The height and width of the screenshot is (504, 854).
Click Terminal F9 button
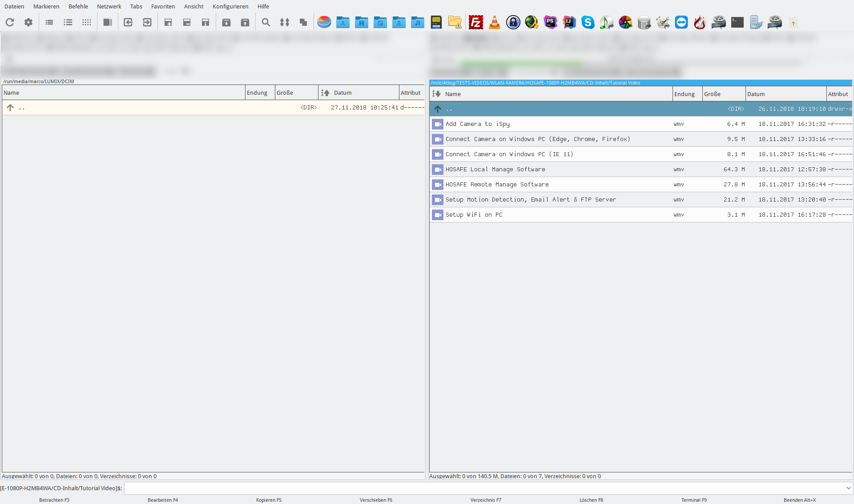[x=694, y=500]
